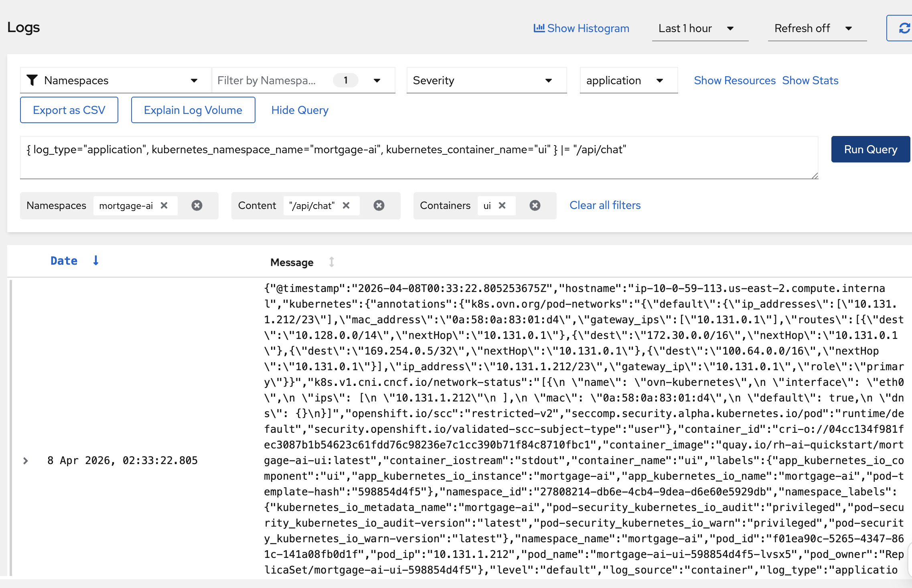Viewport: 912px width, 588px height.
Task: Open the Last 1 hour time range dropdown
Action: [699, 28]
